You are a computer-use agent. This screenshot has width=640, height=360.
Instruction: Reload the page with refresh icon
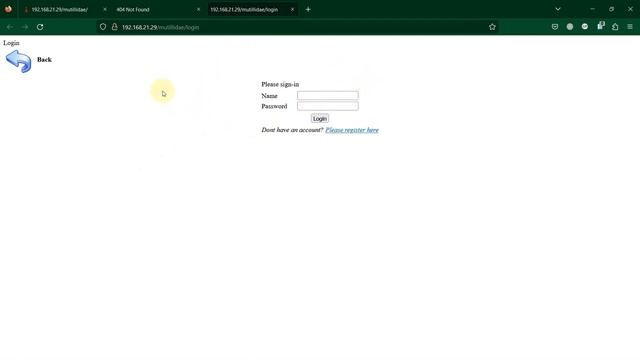pos(40,27)
